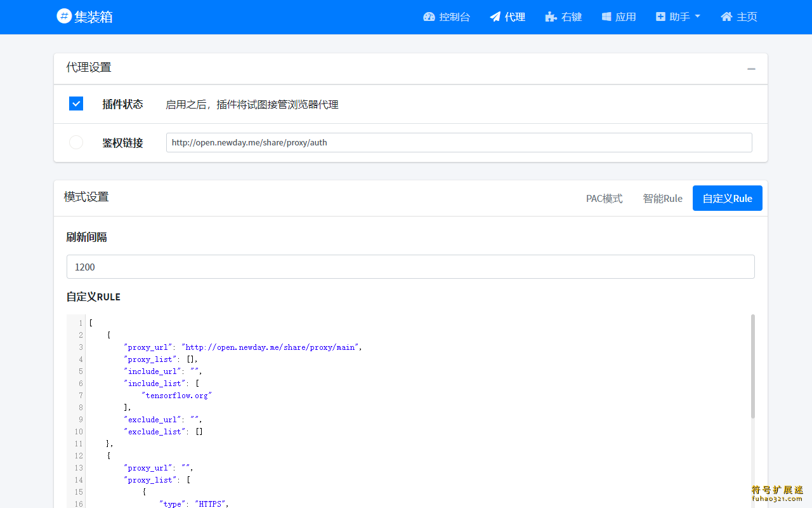Click the 右键 puzzle piece icon

551,17
